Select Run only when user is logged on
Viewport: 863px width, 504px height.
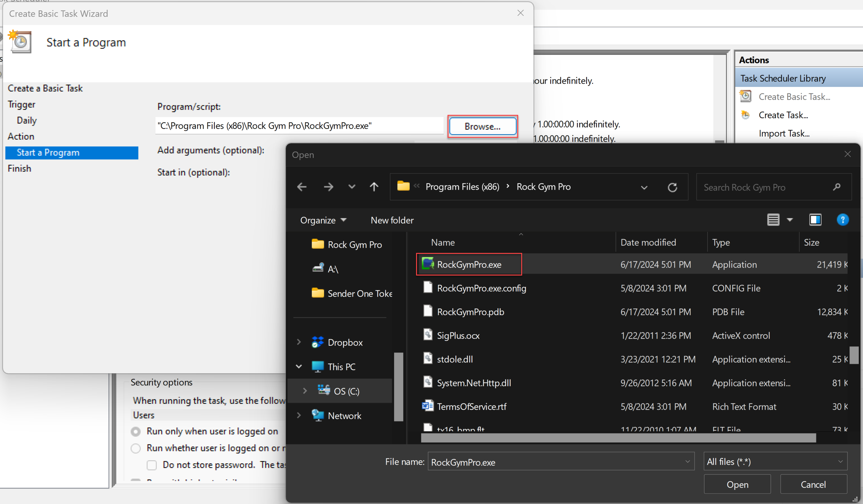(x=136, y=432)
